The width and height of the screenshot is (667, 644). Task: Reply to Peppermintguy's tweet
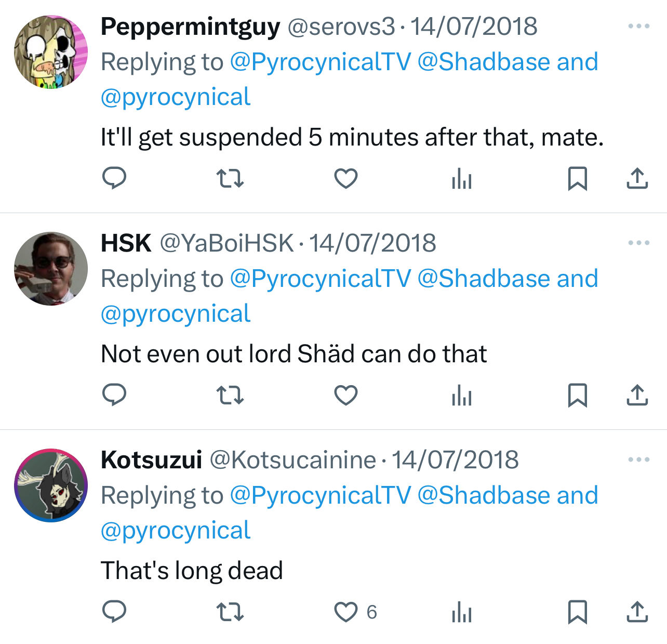pyautogui.click(x=114, y=178)
